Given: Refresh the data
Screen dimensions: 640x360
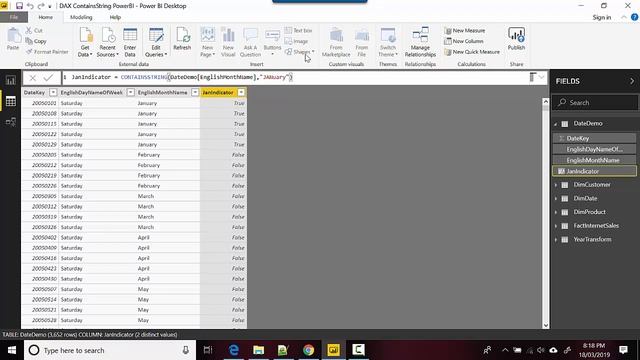Looking at the screenshot, I should pos(182,39).
